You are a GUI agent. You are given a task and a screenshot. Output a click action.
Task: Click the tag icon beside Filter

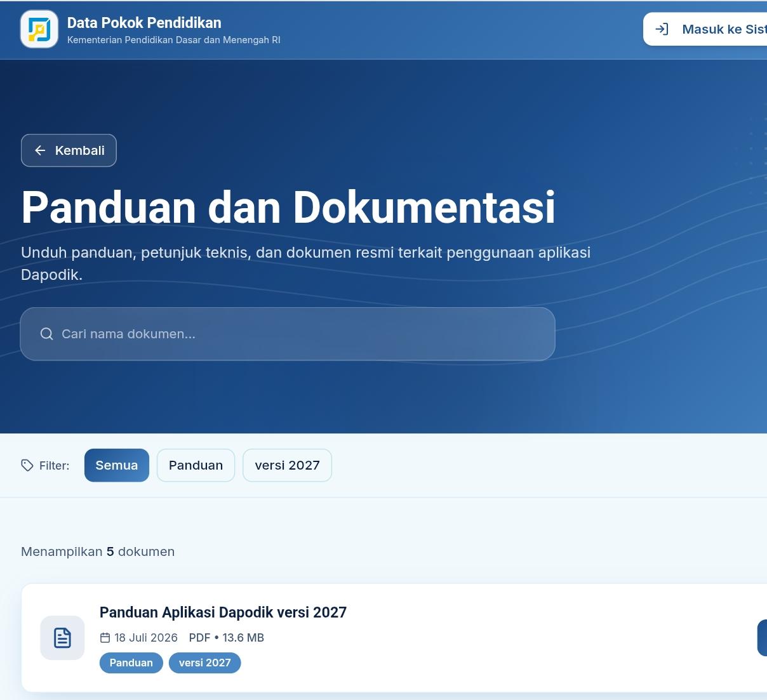click(x=27, y=465)
